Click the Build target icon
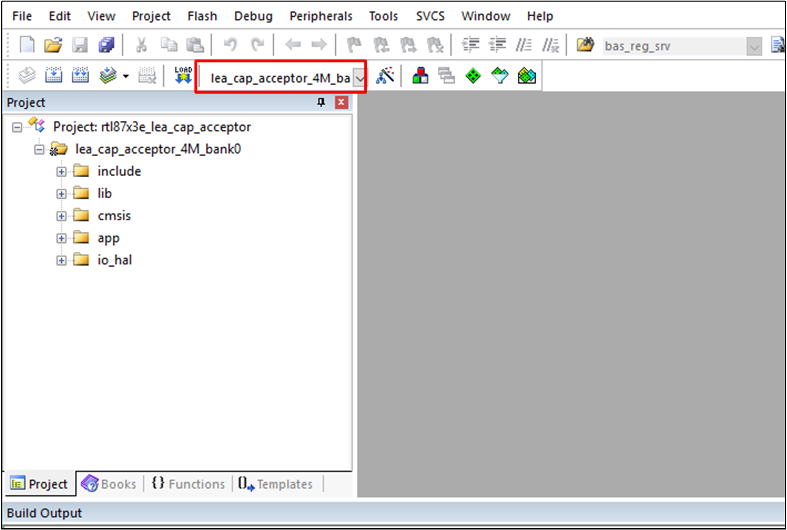Screen dimensions: 787x530 click(x=54, y=76)
